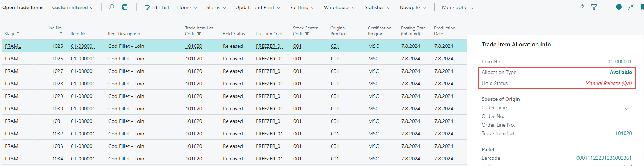Screen dimensions: 644x166
Task: Click the list view layout icon
Action: point(607,7)
